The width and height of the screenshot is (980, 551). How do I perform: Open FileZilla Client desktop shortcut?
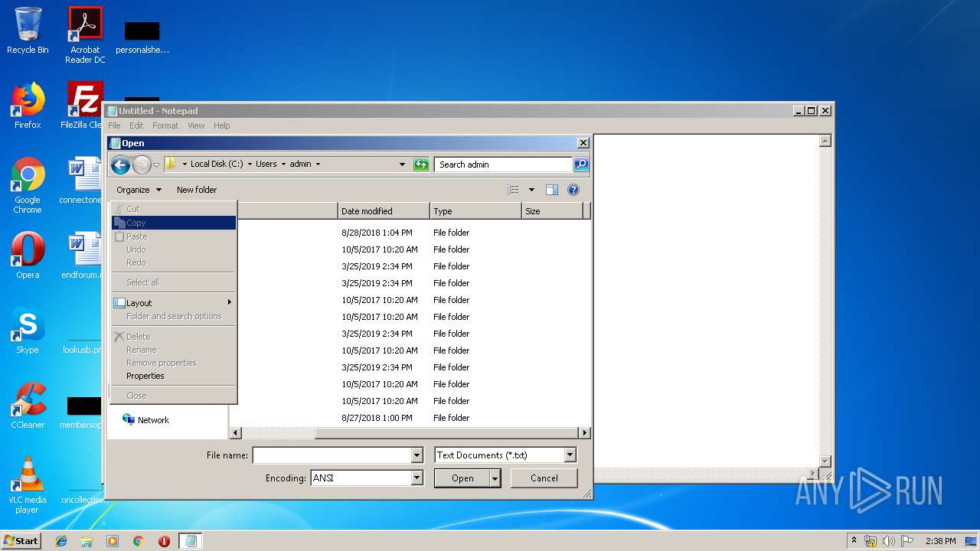click(x=83, y=106)
